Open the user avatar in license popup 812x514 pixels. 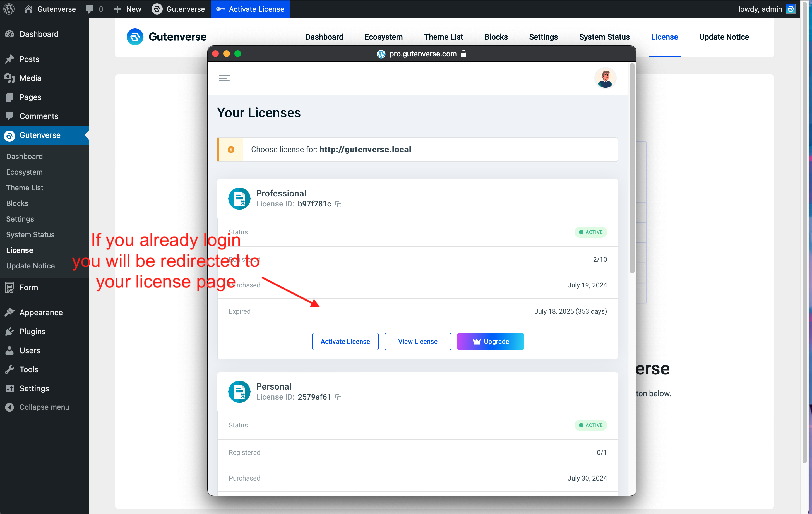tap(605, 78)
